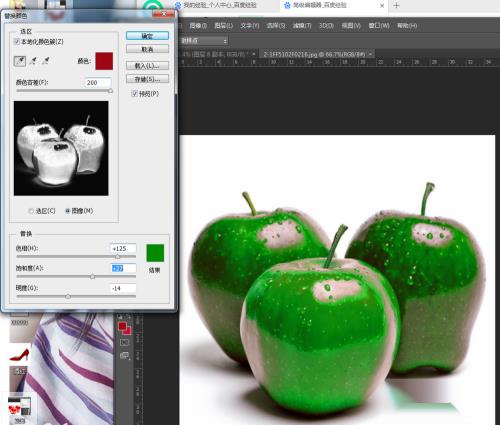500x425 pixels.
Task: Open the 图层(L) menu
Action: point(223,26)
